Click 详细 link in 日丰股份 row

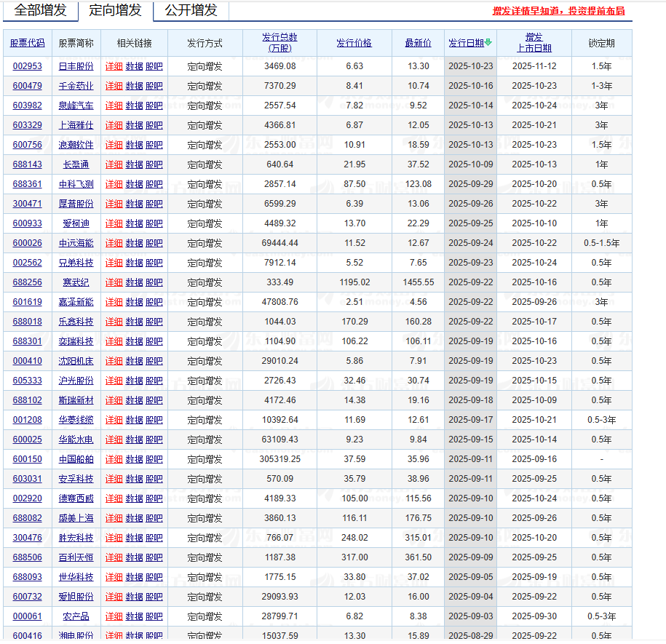click(114, 66)
